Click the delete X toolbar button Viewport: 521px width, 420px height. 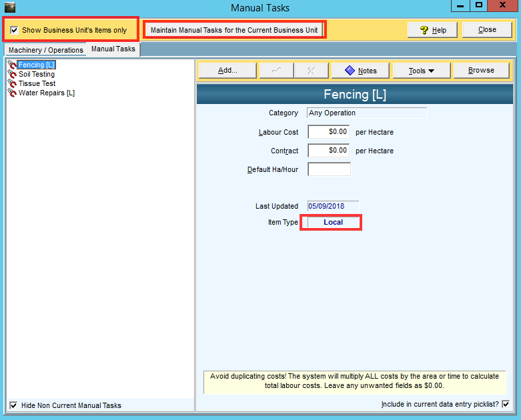click(310, 71)
